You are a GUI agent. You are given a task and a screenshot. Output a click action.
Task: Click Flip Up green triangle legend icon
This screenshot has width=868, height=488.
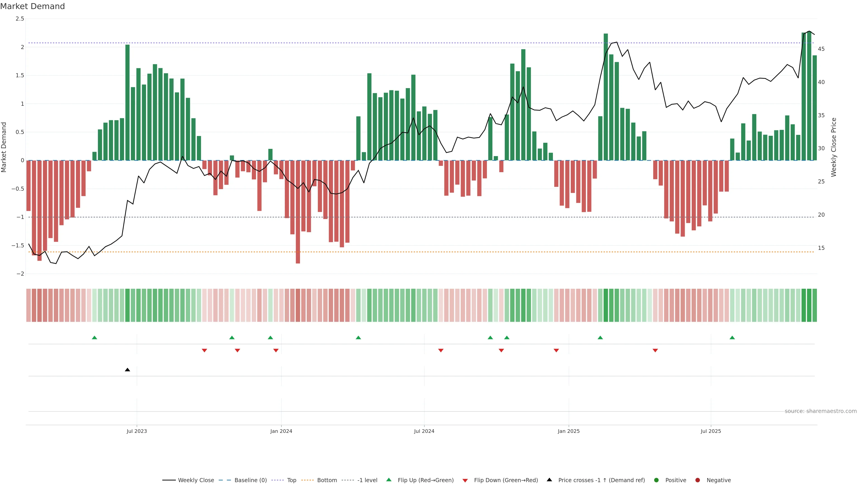[389, 480]
